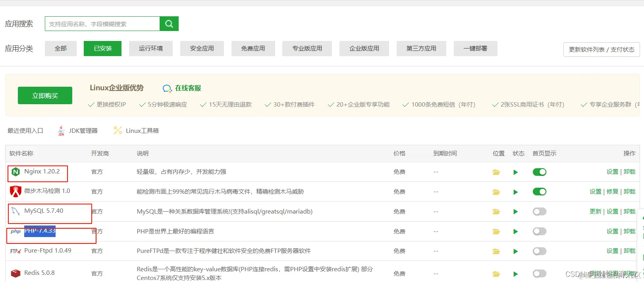This screenshot has width=644, height=282.
Task: Click the play status icon for Pure-Ftpd
Action: [x=515, y=251]
